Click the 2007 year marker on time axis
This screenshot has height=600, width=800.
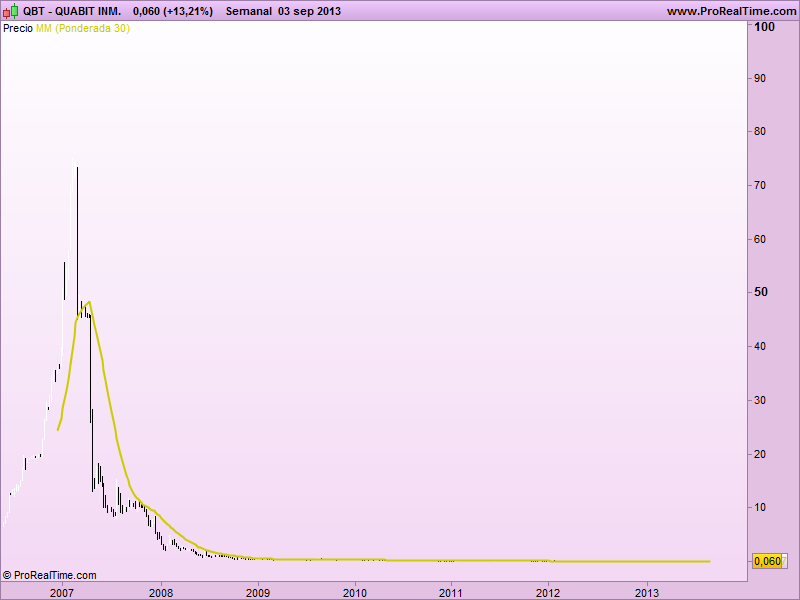pyautogui.click(x=62, y=593)
